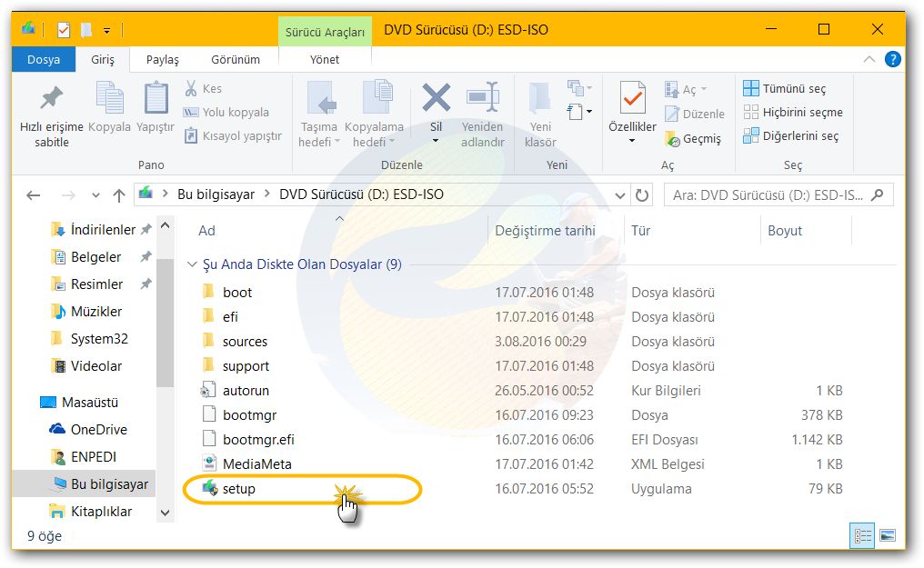The width and height of the screenshot is (924, 568).
Task: Open the quick access toolbar dropdown
Action: tap(106, 30)
